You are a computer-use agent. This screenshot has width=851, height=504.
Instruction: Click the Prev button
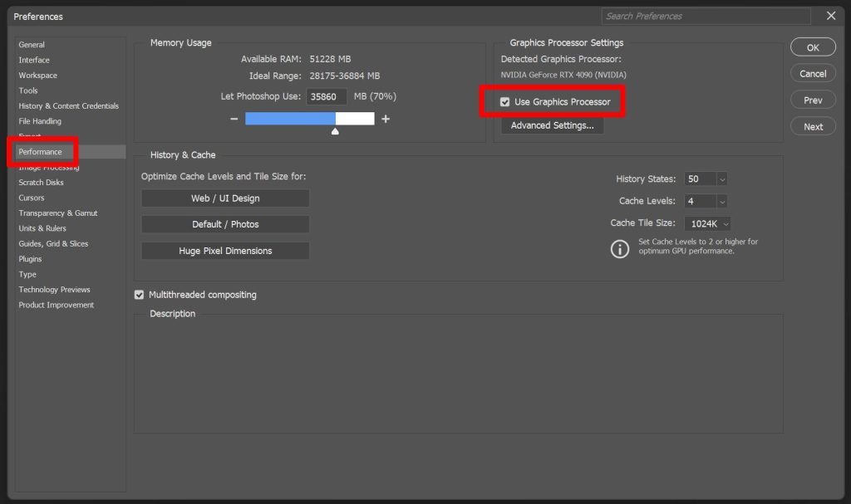[x=813, y=100]
